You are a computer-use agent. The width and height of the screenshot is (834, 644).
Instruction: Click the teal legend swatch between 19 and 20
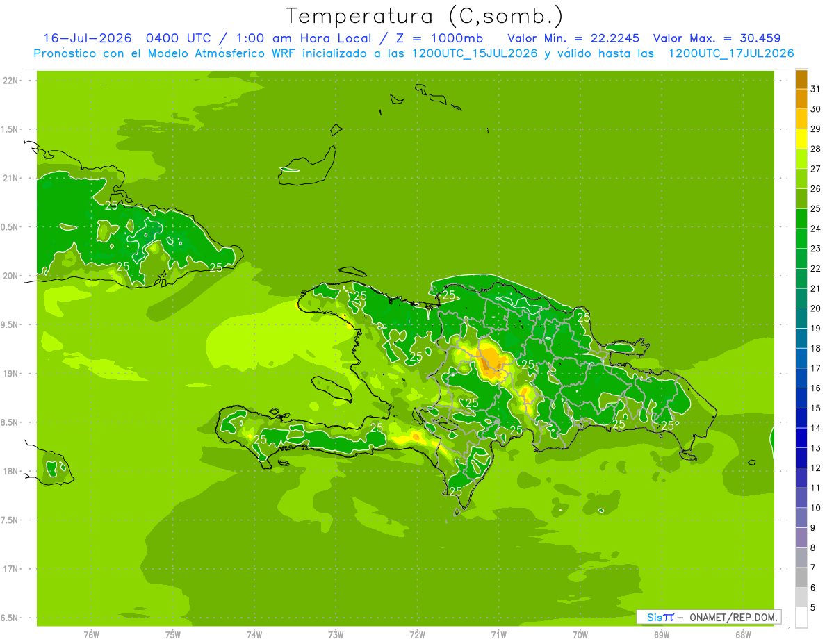point(801,318)
